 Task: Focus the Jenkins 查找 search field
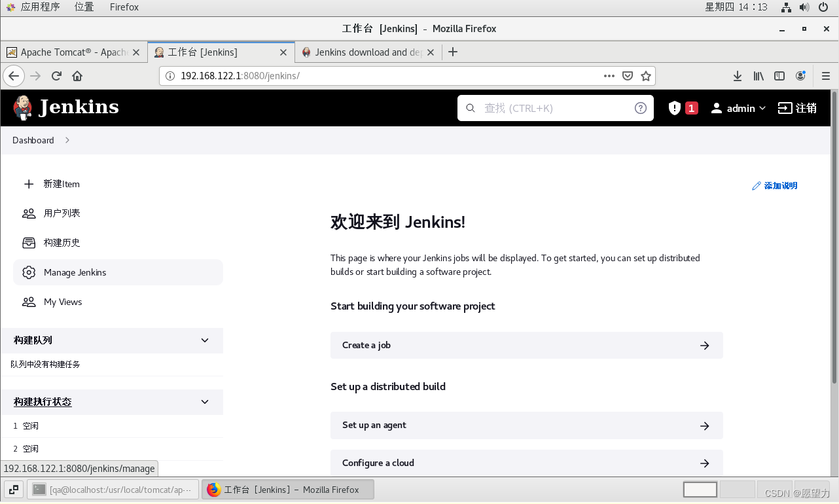556,108
